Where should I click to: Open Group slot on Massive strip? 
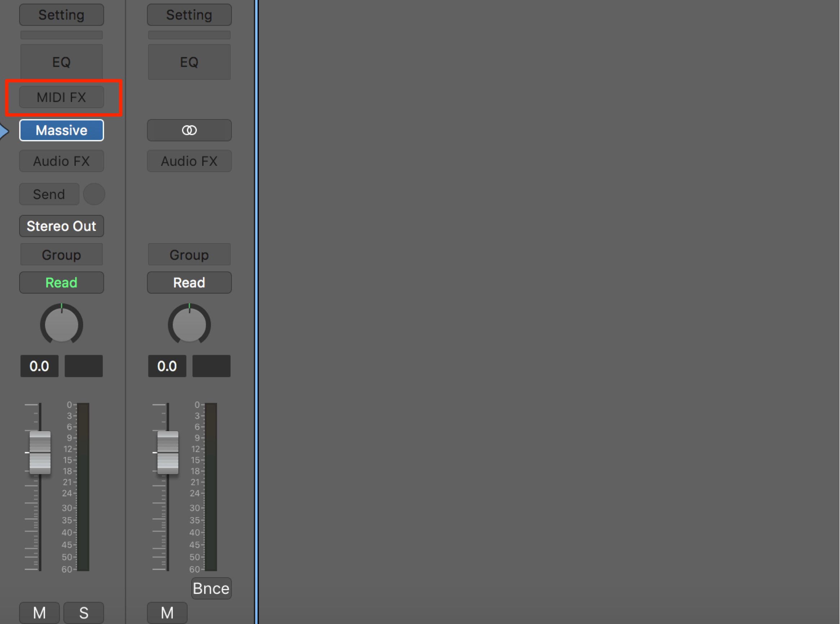[62, 255]
